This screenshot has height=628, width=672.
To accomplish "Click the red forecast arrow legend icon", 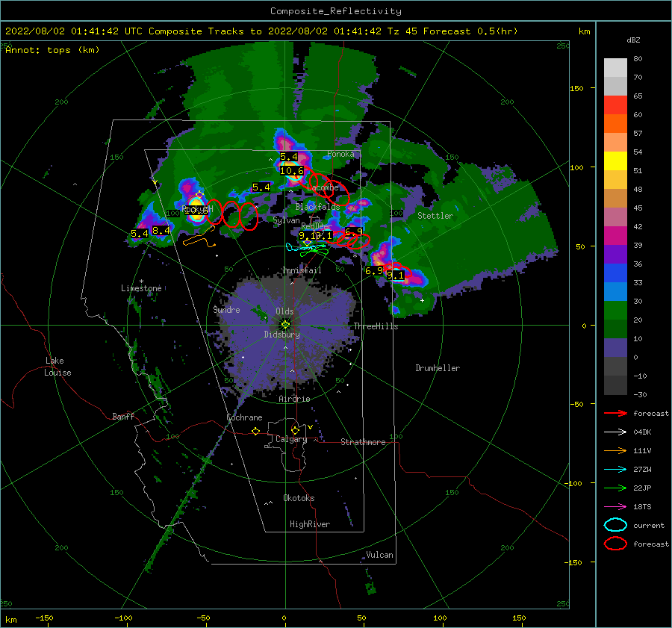I will click(615, 413).
